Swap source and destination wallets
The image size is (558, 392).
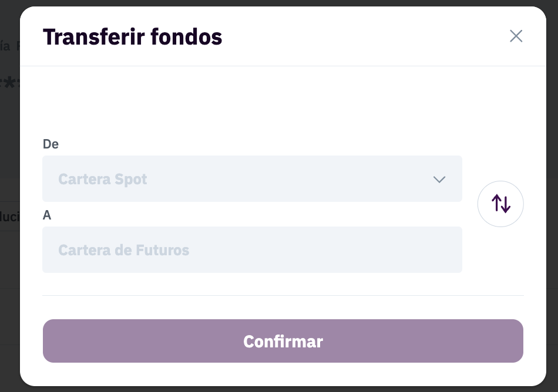click(500, 204)
